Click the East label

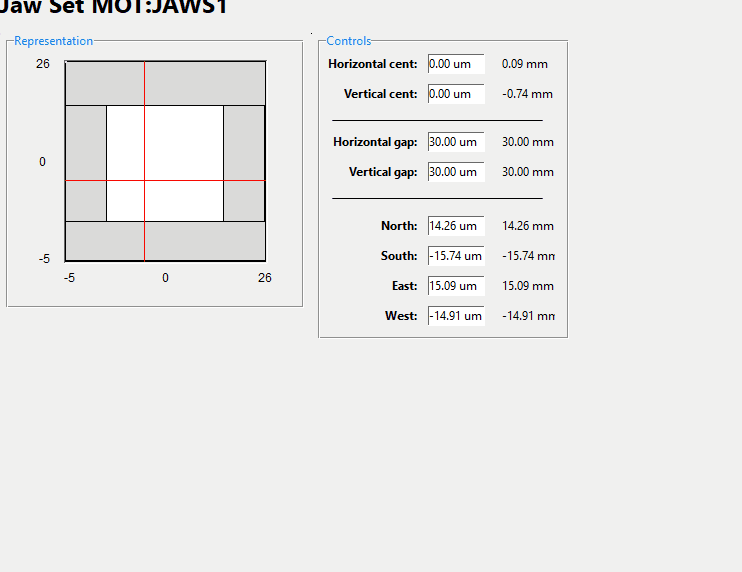tap(405, 286)
